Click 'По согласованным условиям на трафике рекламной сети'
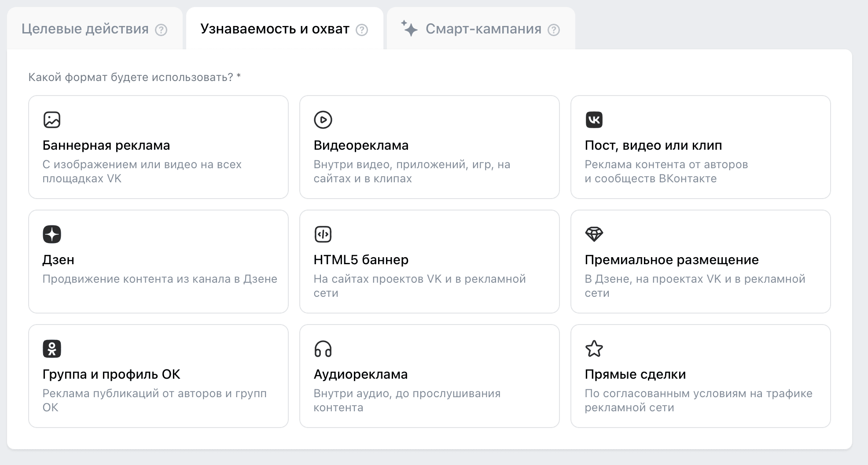The height and width of the screenshot is (465, 868). [x=699, y=400]
